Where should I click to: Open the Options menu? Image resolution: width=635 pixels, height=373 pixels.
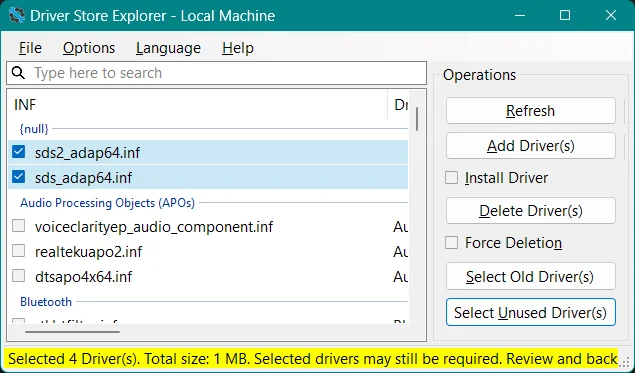point(89,48)
